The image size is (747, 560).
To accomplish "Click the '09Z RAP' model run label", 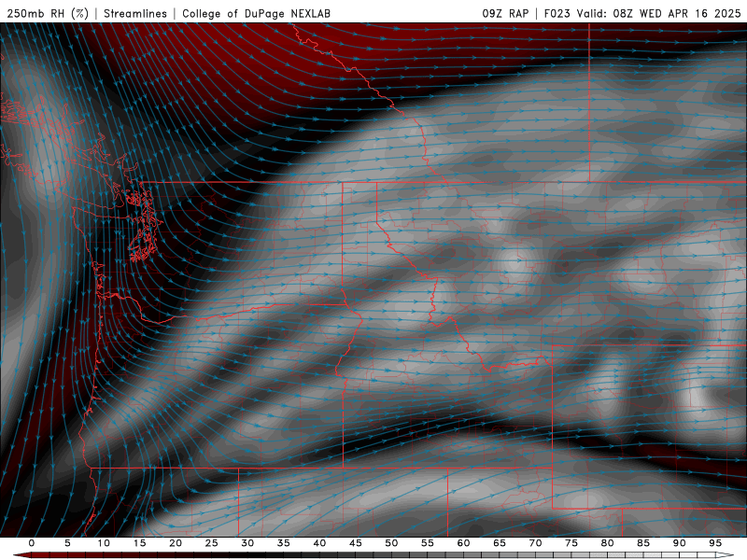I will pyautogui.click(x=505, y=13).
